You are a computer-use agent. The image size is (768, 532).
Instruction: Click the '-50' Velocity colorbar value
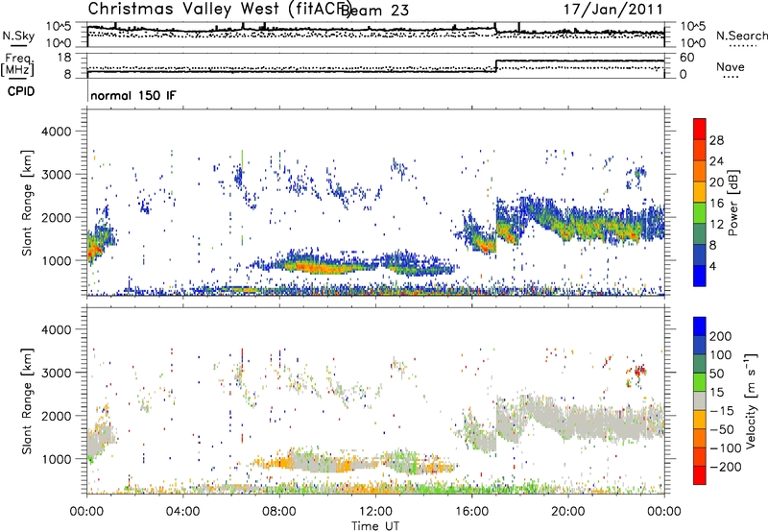click(x=722, y=429)
